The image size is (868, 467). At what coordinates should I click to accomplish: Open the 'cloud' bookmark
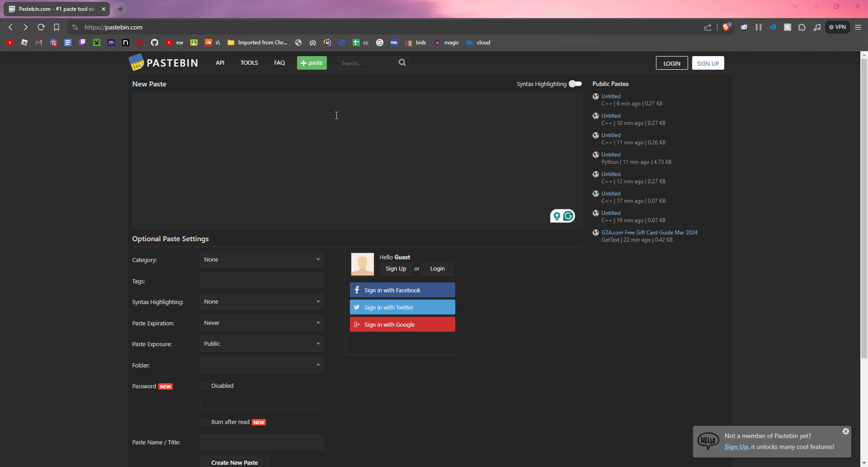478,43
